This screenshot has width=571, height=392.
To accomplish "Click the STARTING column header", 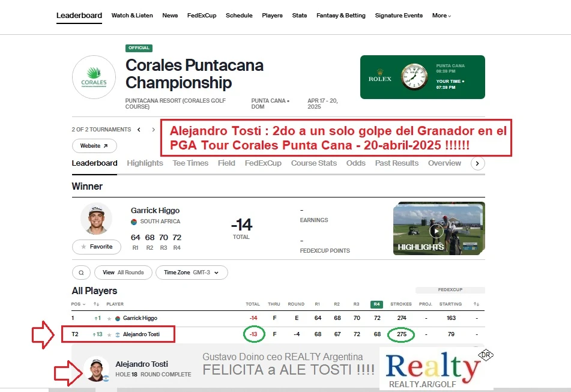I will [x=450, y=304].
